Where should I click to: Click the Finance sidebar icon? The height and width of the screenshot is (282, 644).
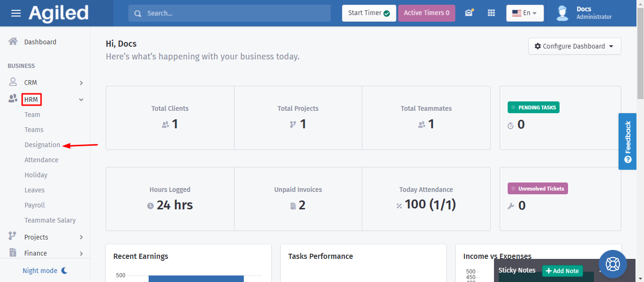13,253
